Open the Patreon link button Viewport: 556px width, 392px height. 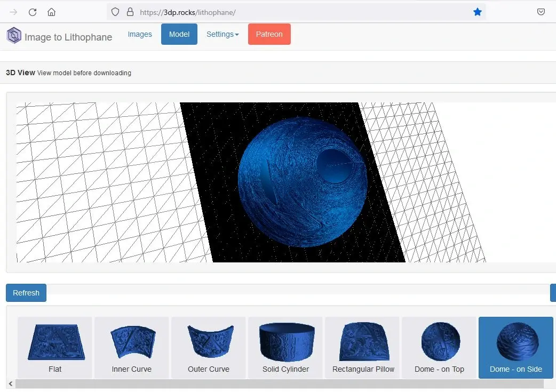click(x=269, y=34)
